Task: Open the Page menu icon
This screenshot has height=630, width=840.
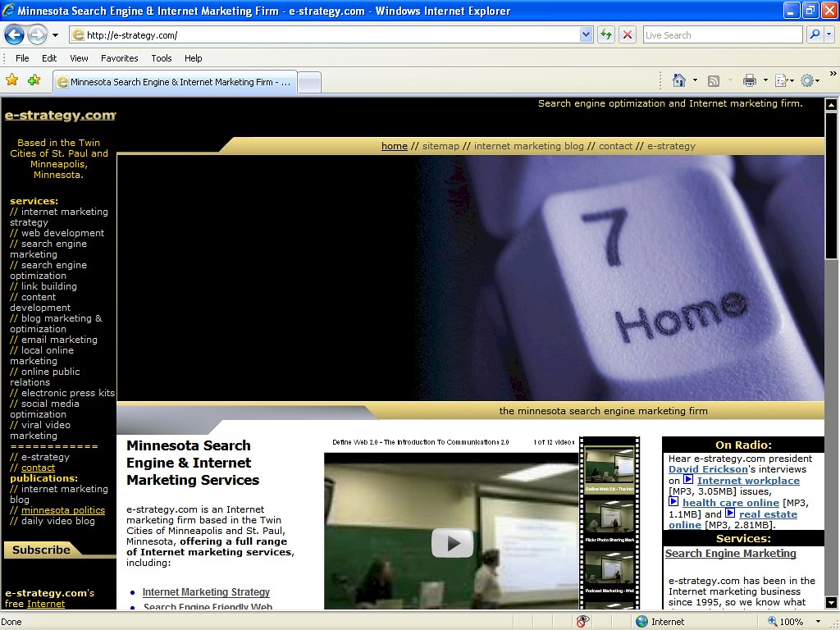Action: coord(779,80)
